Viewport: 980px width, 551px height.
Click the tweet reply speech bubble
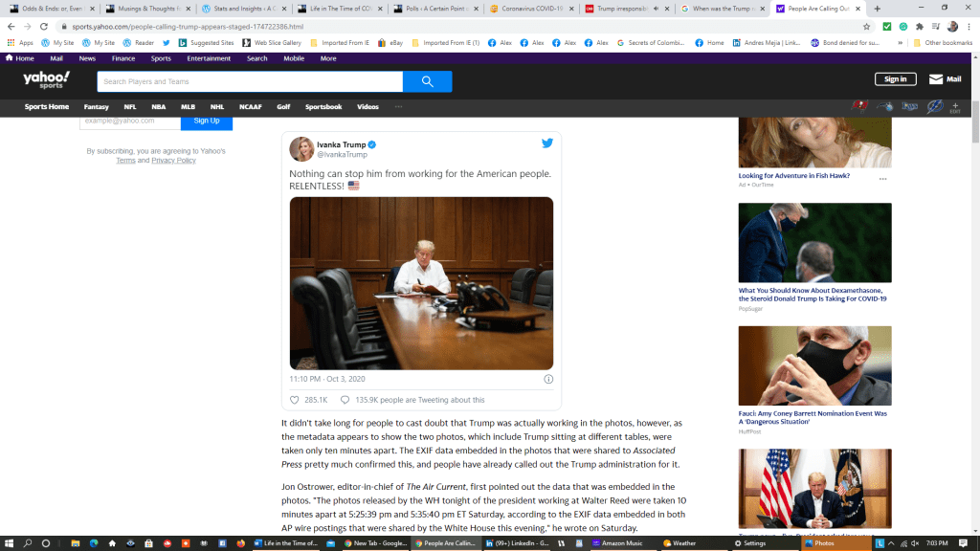345,400
